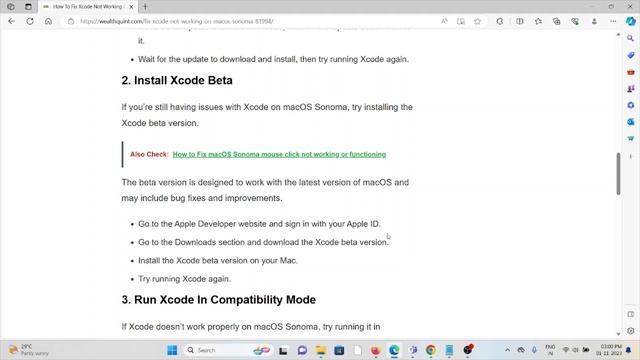Select the 'How To Fix Xcode Not Working' tab
Viewport: 640px width, 360px height.
pos(84,7)
